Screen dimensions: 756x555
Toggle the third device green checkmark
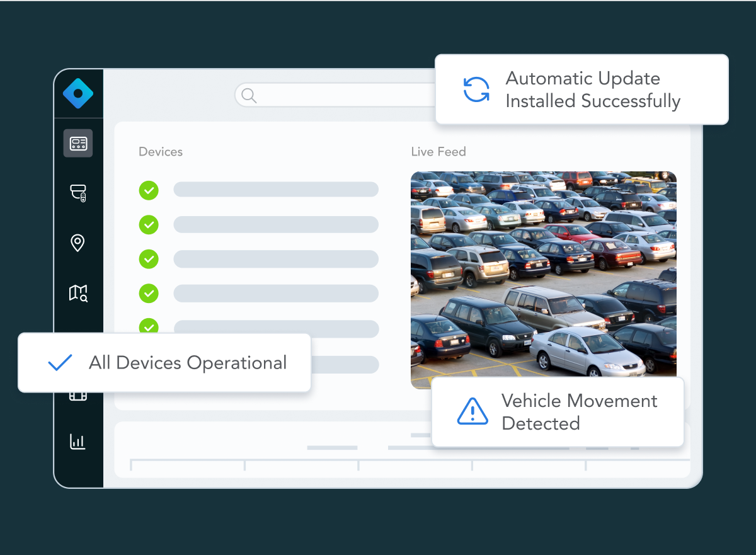(149, 258)
